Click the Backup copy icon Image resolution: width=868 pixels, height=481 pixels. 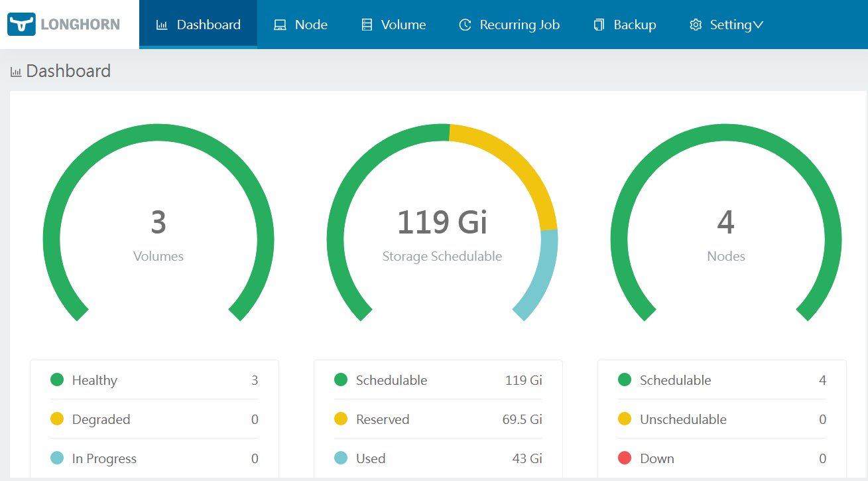click(x=599, y=25)
